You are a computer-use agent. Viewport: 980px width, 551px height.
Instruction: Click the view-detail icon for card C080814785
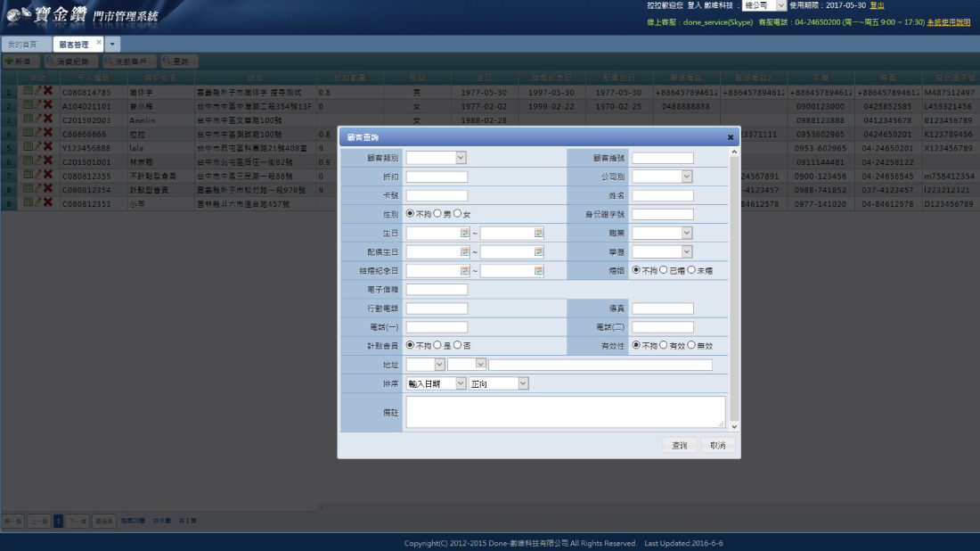point(28,91)
